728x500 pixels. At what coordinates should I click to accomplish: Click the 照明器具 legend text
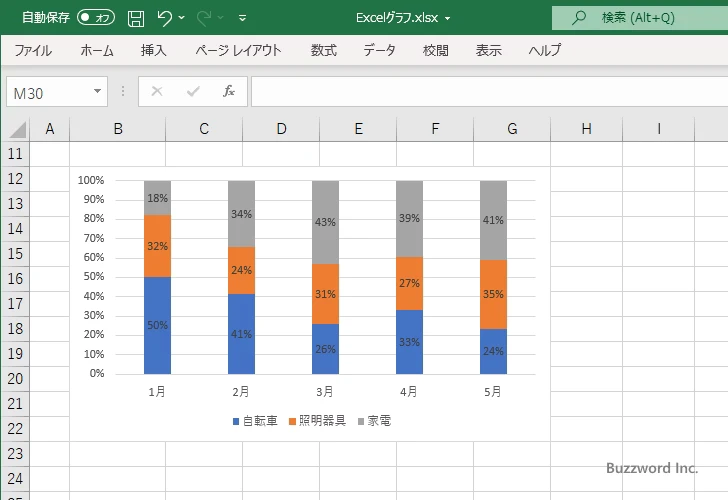(323, 421)
